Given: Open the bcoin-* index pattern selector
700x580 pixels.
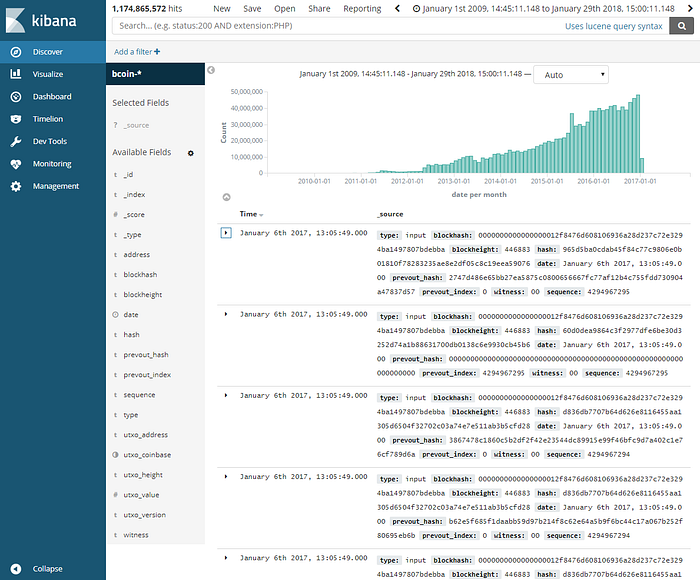Looking at the screenshot, I should pyautogui.click(x=155, y=74).
